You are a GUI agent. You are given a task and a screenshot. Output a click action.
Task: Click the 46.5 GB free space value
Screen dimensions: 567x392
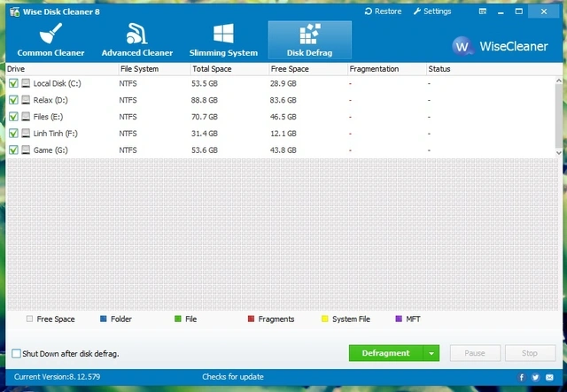tap(283, 117)
